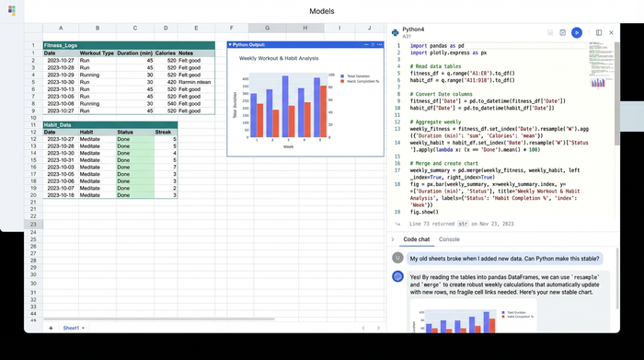Click the chat panel vertical scrollbar

(617, 279)
